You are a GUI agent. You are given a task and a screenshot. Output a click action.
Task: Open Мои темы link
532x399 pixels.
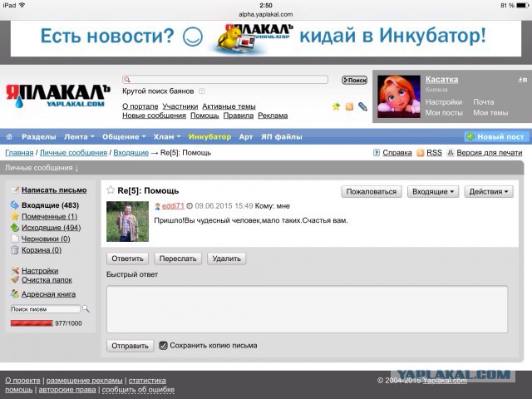(x=490, y=113)
